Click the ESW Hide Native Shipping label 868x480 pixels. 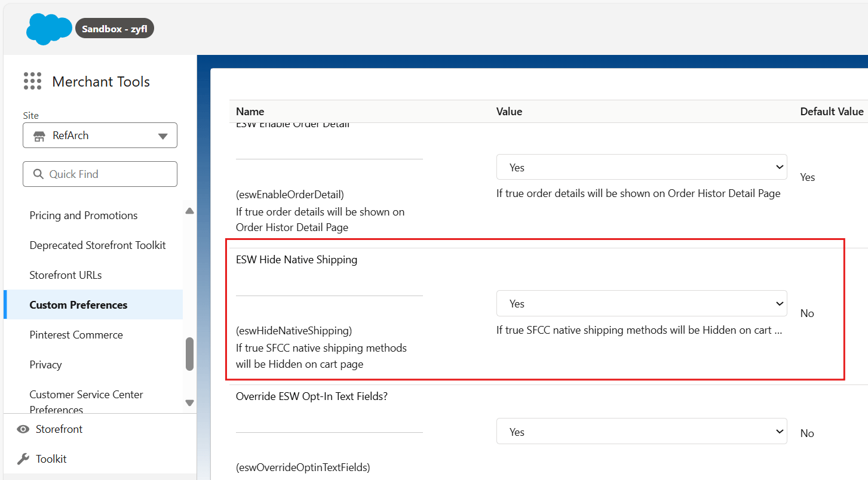296,260
